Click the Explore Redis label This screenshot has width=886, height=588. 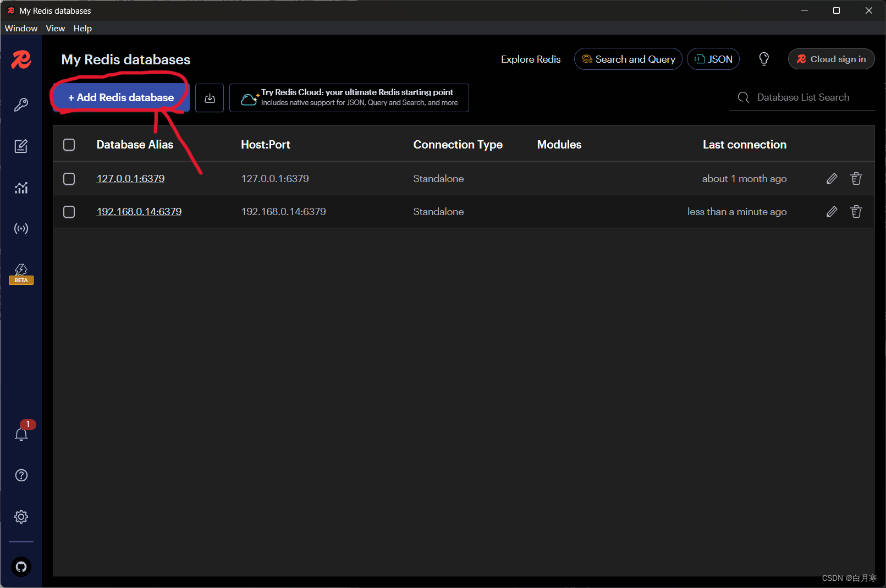point(531,59)
